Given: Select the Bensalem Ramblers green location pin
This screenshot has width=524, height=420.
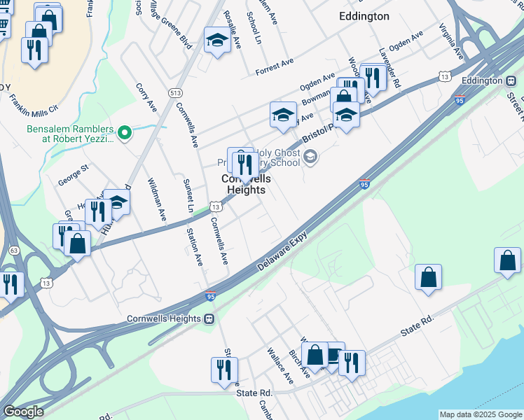Looking at the screenshot, I should click(125, 133).
